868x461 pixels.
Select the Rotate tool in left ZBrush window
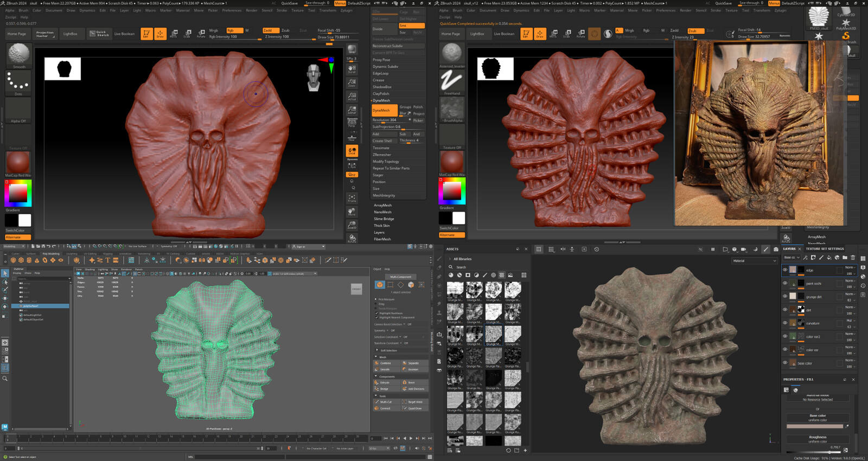pos(201,34)
